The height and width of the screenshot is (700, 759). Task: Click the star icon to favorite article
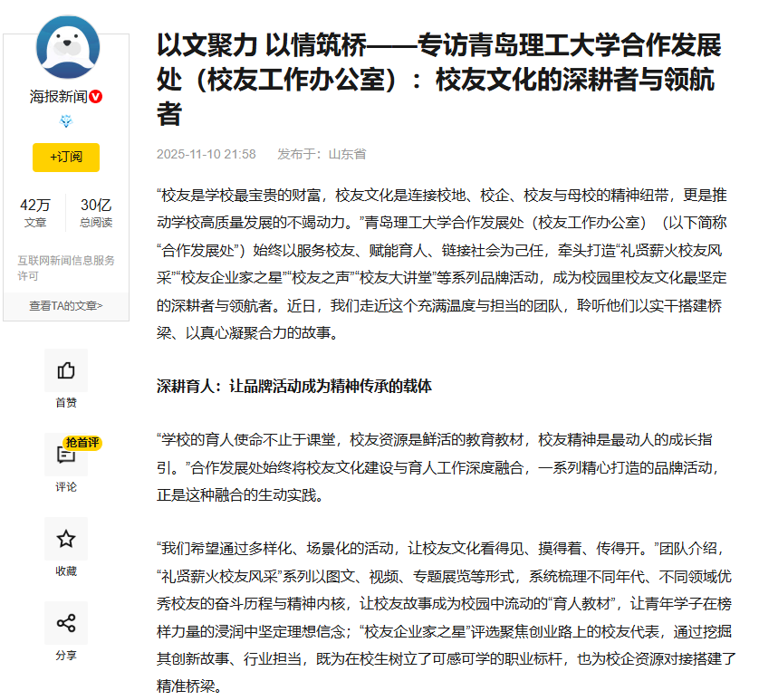point(66,540)
